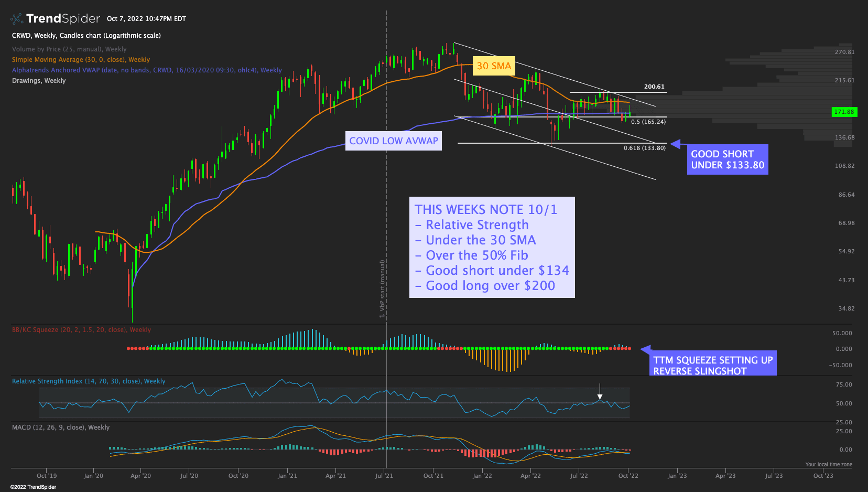868x492 pixels.
Task: Select the green 171.88 current price tag
Action: (x=844, y=112)
